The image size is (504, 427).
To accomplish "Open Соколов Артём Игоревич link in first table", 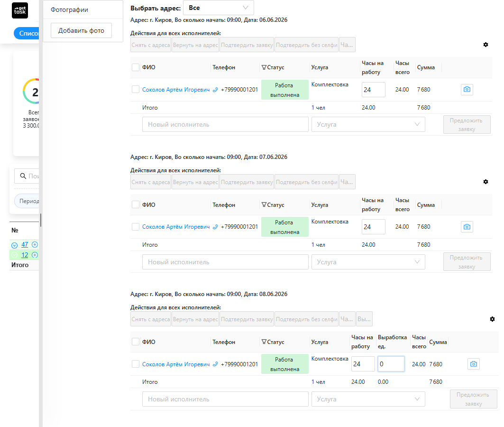I will 176,90.
